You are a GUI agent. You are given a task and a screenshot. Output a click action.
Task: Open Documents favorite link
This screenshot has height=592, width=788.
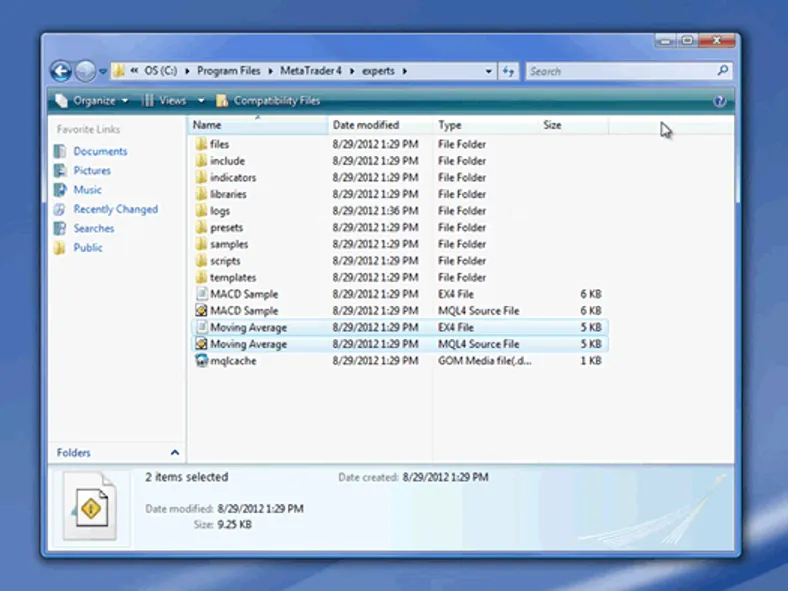pyautogui.click(x=101, y=151)
